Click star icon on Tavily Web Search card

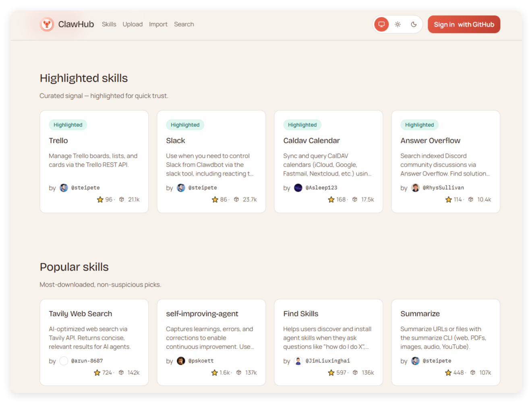point(97,372)
